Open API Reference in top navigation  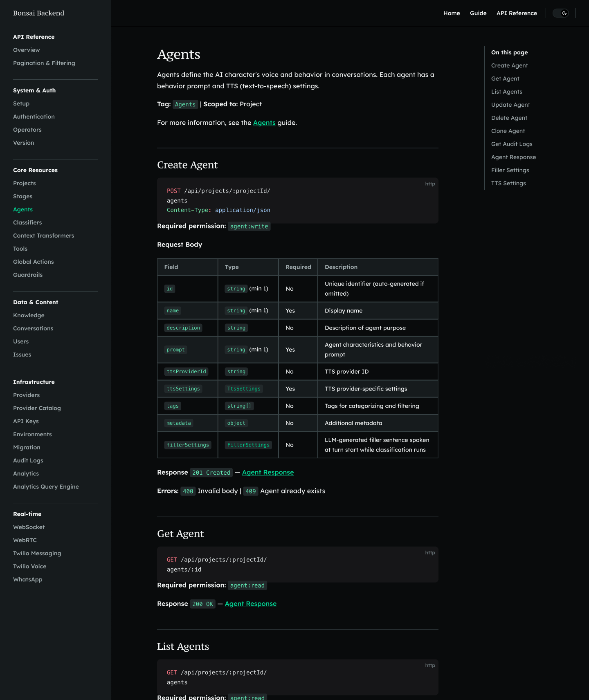[x=516, y=13]
